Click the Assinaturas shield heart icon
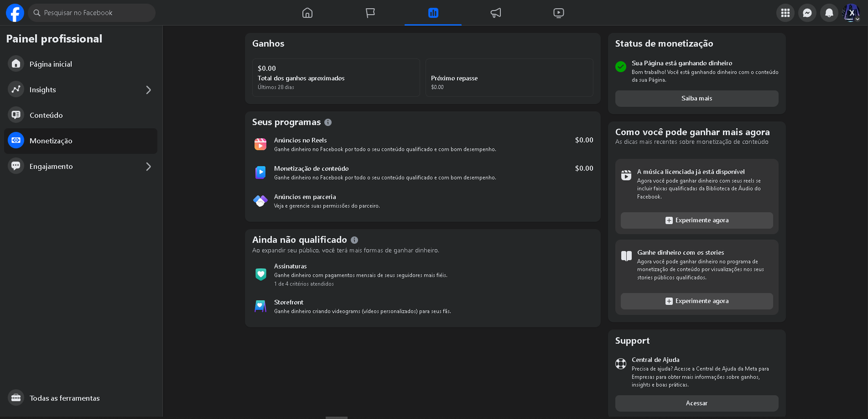The image size is (868, 419). coord(260,274)
